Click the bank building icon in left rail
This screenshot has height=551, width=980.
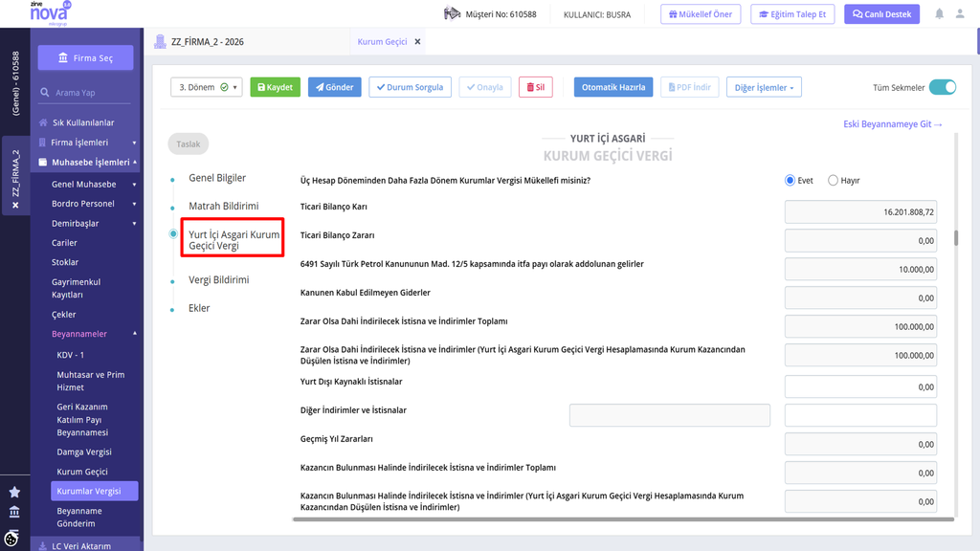point(14,513)
